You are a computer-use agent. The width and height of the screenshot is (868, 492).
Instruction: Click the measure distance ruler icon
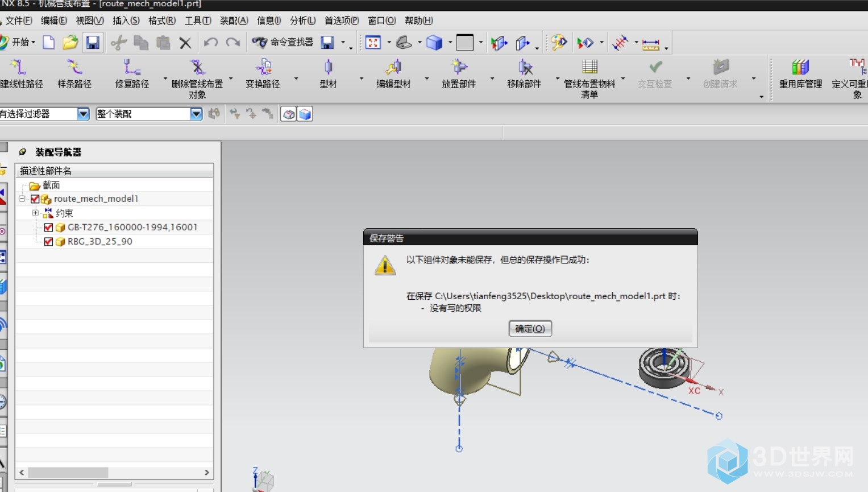click(651, 43)
